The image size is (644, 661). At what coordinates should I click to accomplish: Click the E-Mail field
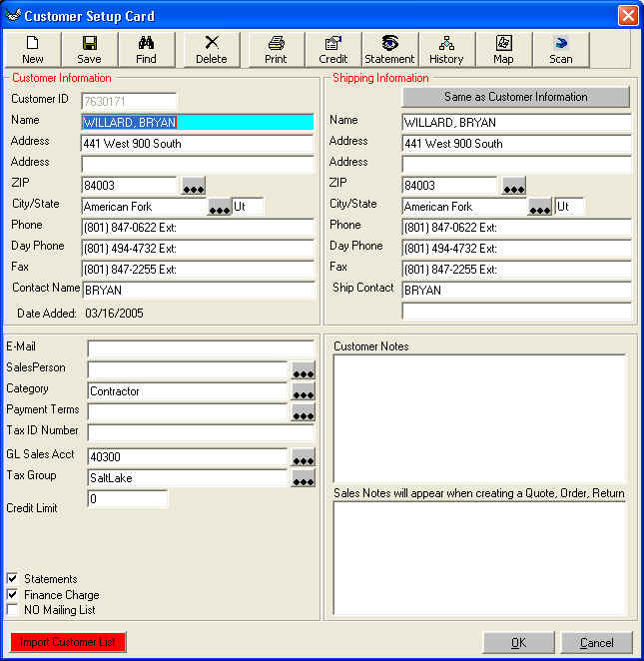click(x=201, y=349)
